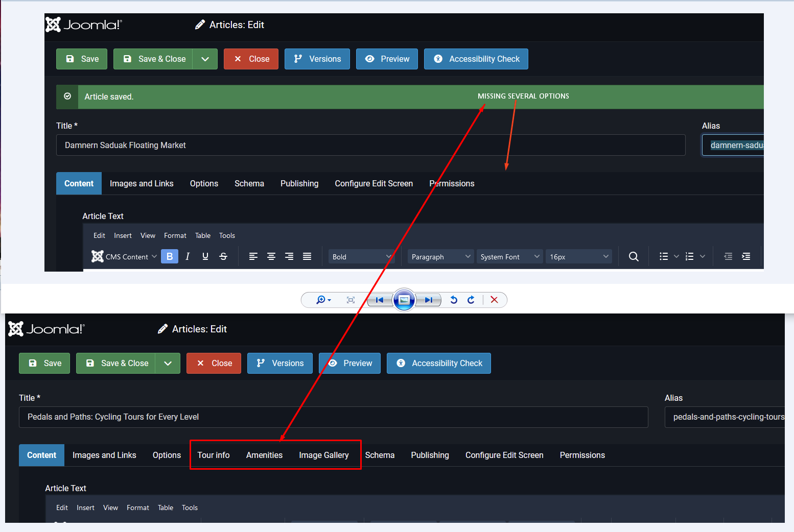Open Schema tab in Damnern Saduak article
This screenshot has height=532, width=794.
249,183
